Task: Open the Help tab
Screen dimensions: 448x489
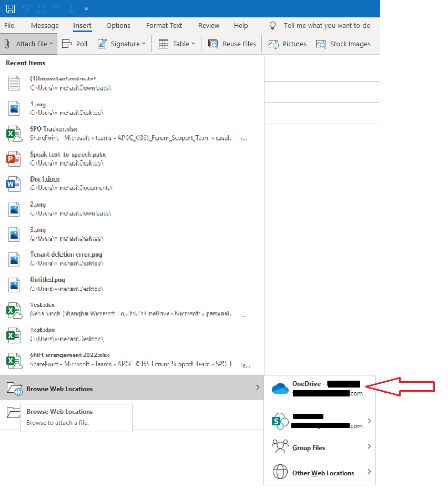Action: [241, 26]
